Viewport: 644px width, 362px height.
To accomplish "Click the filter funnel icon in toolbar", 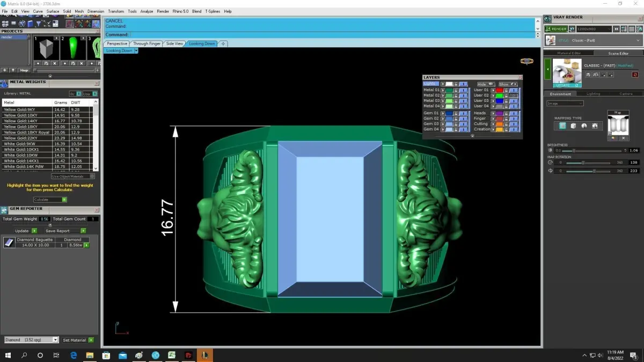I will (x=39, y=24).
